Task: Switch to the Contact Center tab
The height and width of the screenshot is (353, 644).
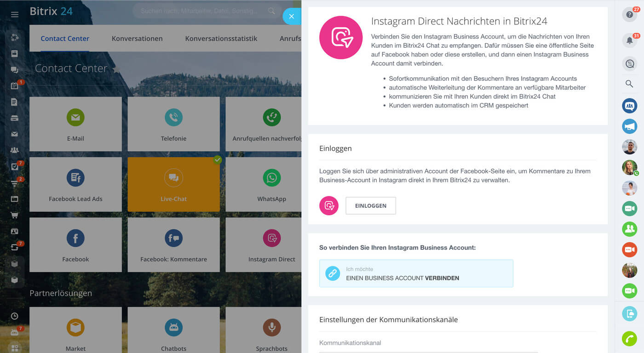Action: pyautogui.click(x=65, y=39)
